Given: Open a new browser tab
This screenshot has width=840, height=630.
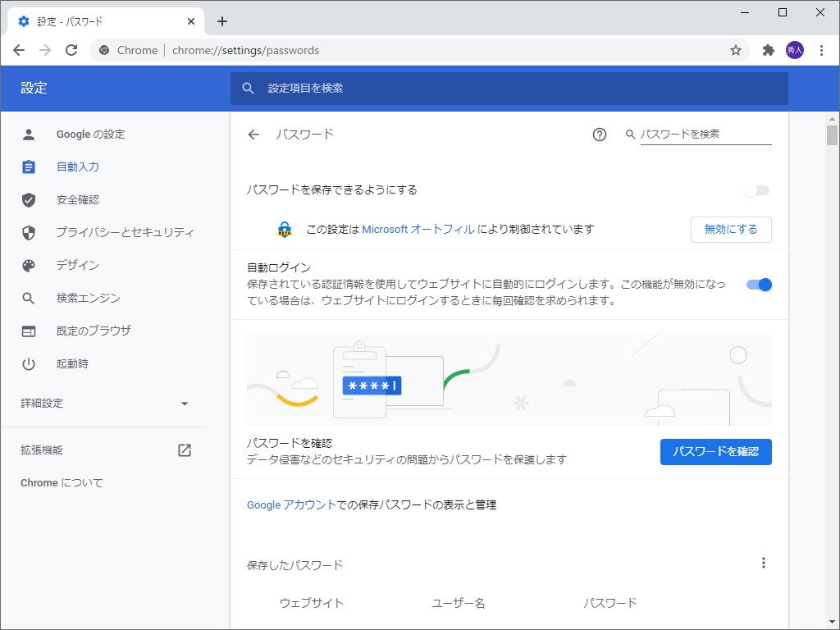Looking at the screenshot, I should point(221,21).
